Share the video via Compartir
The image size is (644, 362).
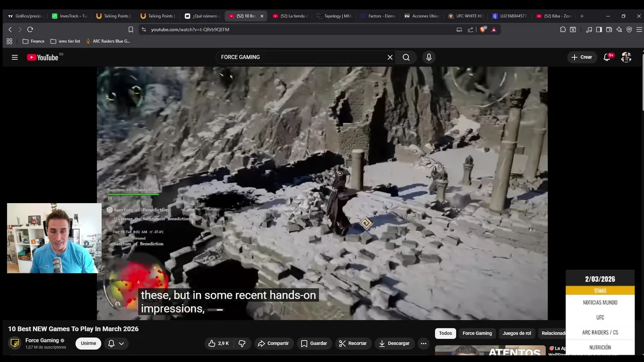tap(273, 343)
